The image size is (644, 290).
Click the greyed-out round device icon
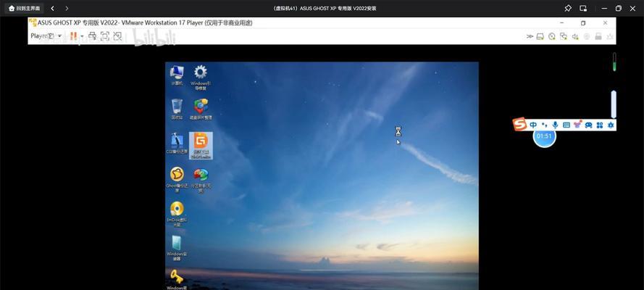click(x=587, y=36)
